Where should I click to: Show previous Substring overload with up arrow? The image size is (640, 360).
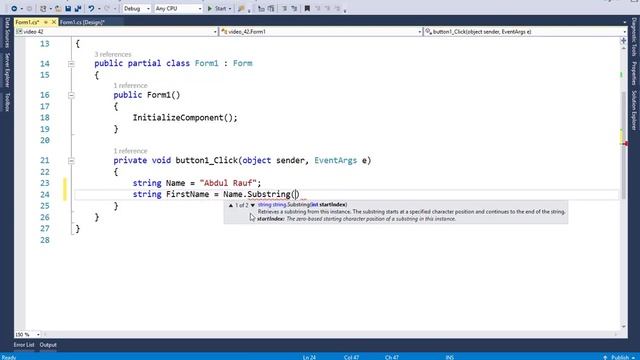(x=231, y=205)
